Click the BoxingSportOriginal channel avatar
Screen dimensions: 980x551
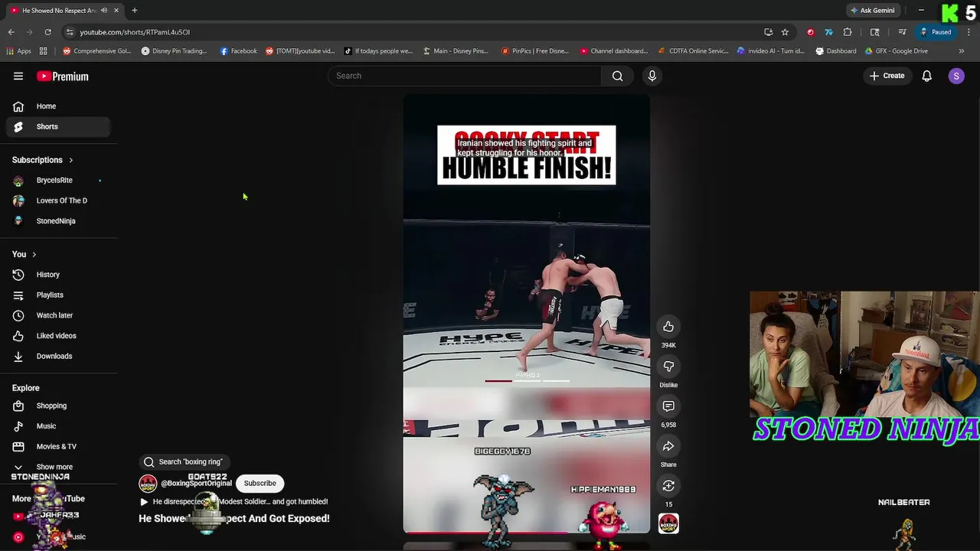click(x=148, y=483)
